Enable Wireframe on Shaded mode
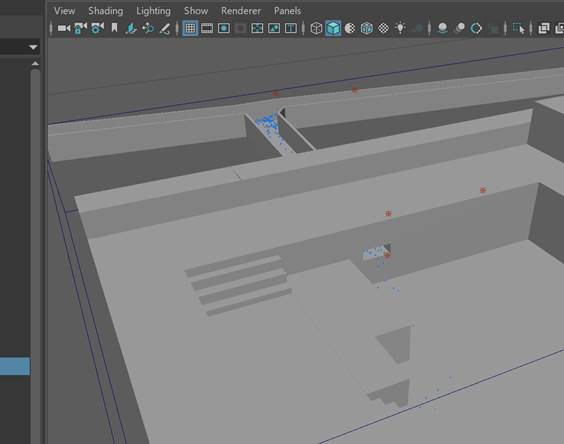564x444 pixels. [x=367, y=28]
